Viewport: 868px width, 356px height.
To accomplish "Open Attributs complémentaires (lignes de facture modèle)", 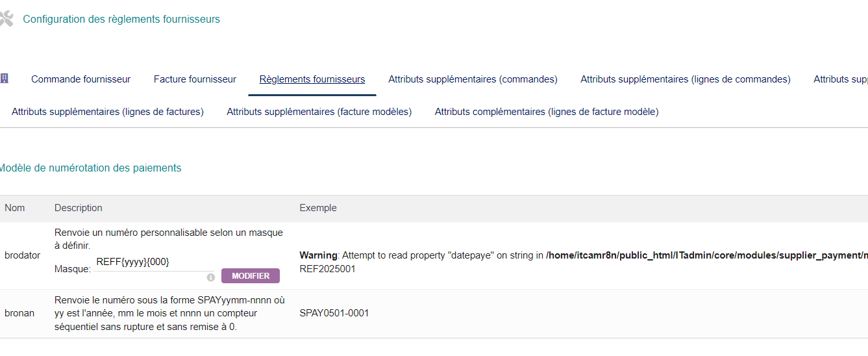I will 547,112.
